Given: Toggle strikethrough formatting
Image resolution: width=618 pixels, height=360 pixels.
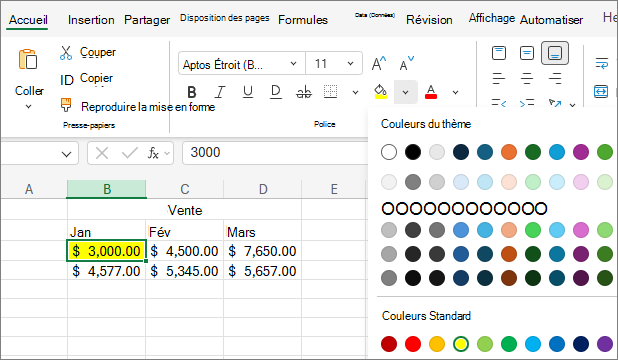Looking at the screenshot, I should point(303,92).
